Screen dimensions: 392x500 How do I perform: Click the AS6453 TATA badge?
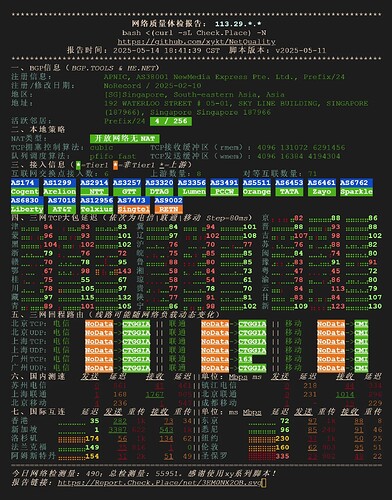tap(289, 187)
